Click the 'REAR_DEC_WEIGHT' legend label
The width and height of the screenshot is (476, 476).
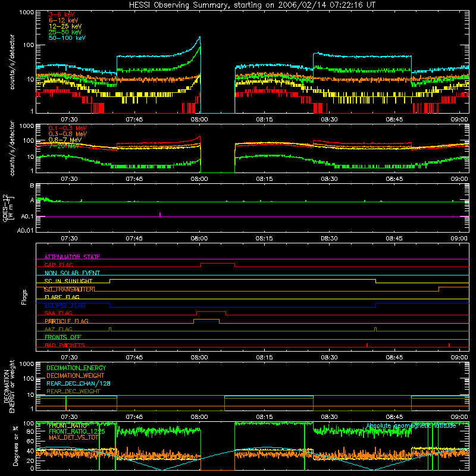tap(73, 392)
